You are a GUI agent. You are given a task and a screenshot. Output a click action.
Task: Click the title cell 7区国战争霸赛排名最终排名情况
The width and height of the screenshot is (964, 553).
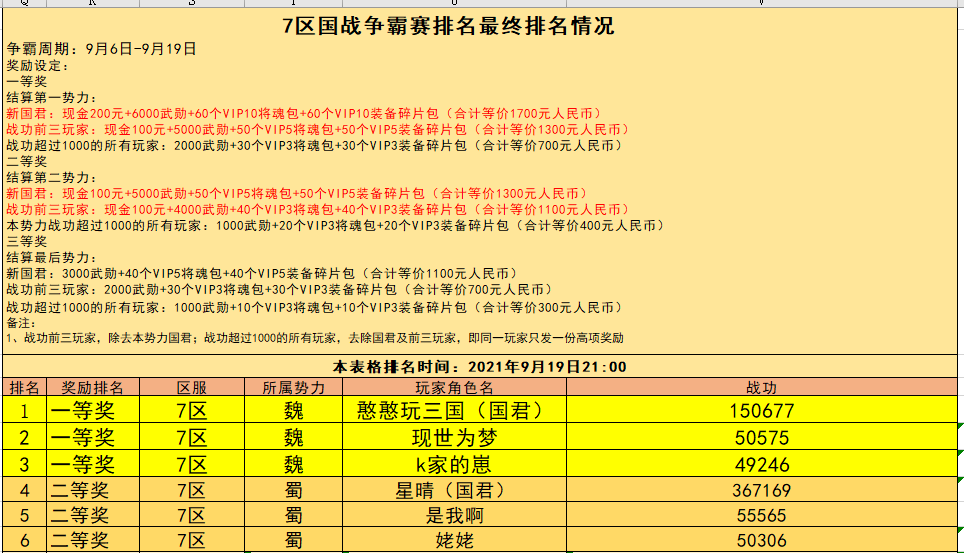(448, 27)
